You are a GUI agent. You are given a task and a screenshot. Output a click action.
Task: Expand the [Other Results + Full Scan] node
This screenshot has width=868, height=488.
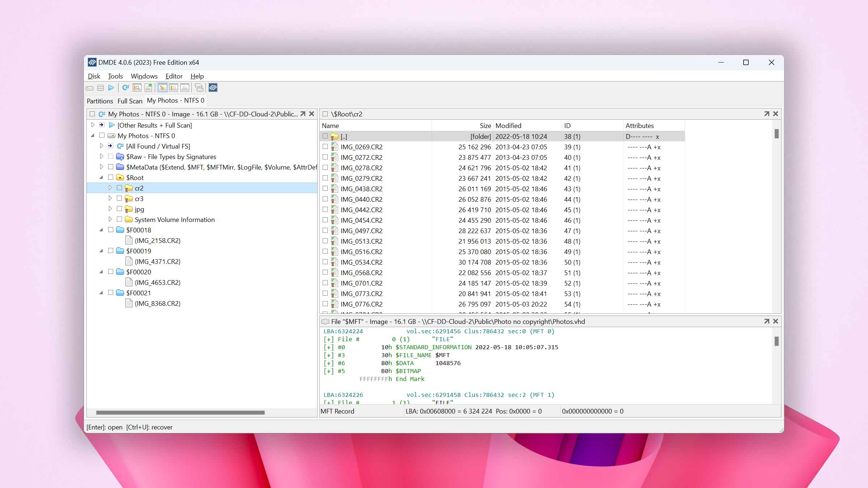point(93,125)
